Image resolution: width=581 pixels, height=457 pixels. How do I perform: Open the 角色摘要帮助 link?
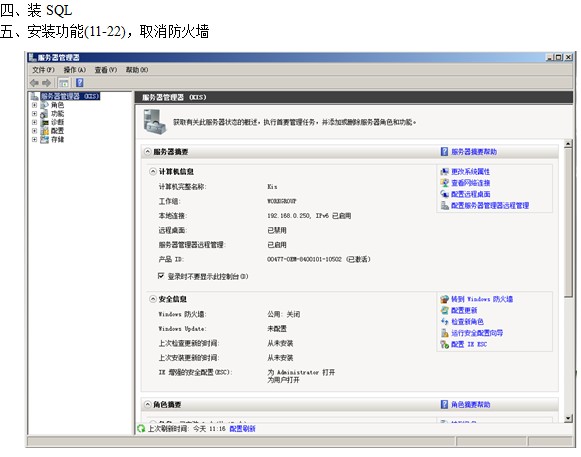471,405
